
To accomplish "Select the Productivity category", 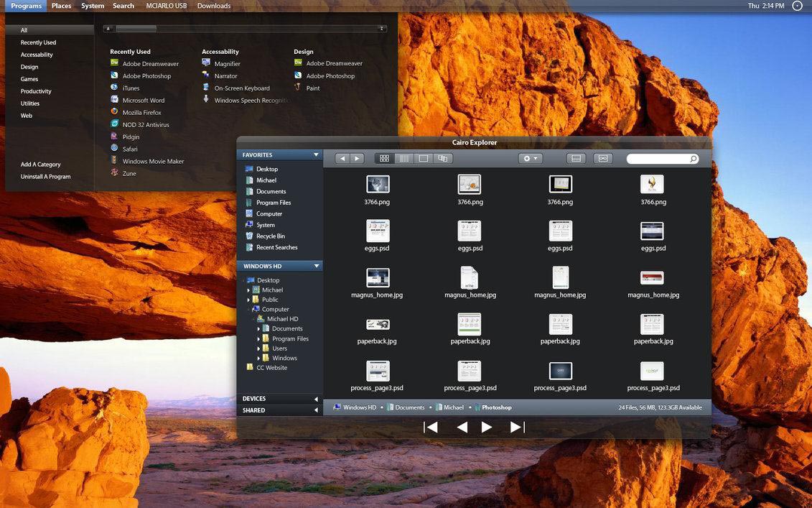I will click(x=36, y=91).
